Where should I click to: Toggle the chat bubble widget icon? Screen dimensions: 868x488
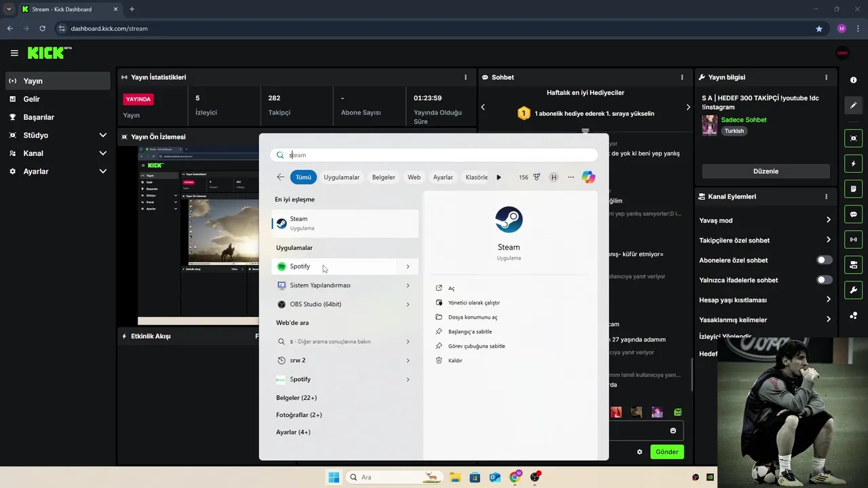[x=853, y=214]
